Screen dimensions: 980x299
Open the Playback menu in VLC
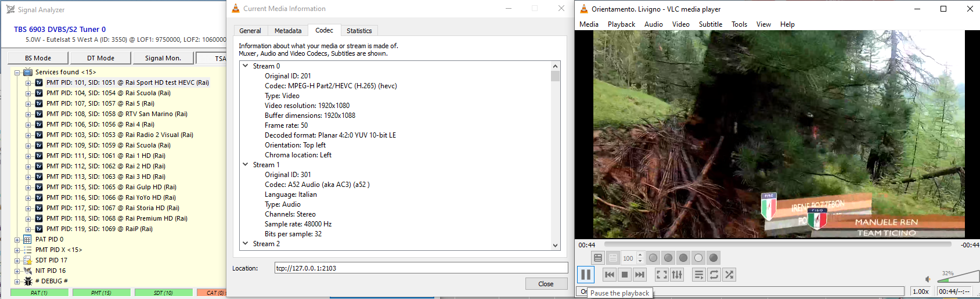621,24
